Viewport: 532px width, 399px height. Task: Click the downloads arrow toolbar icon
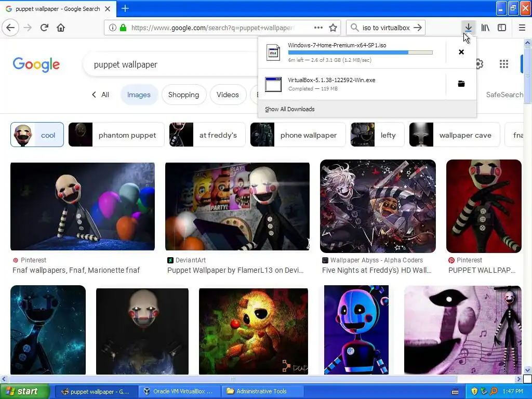(x=468, y=28)
